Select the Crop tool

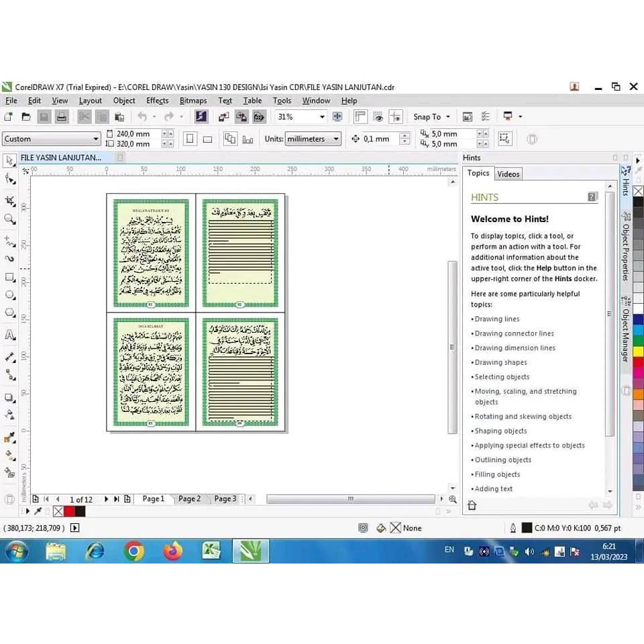[9, 201]
